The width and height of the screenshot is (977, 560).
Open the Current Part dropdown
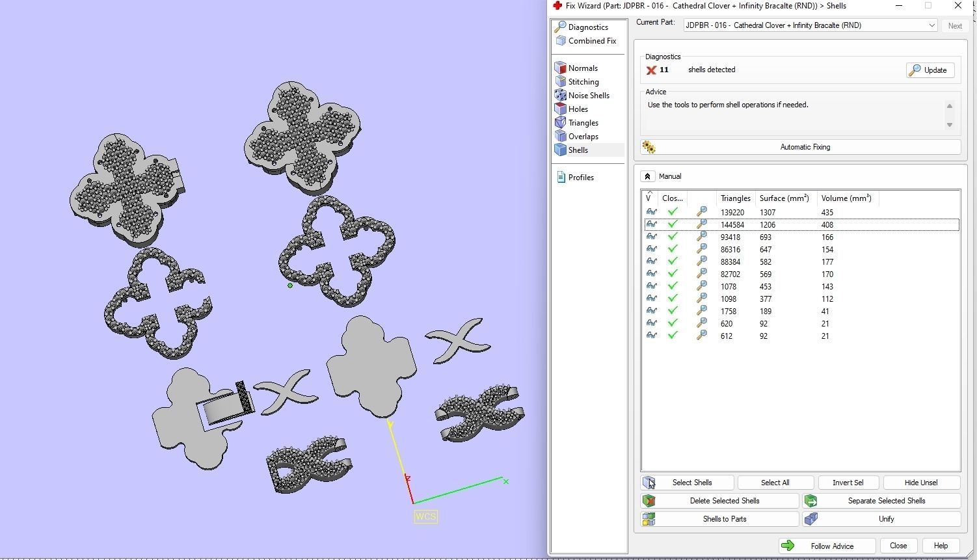click(810, 25)
